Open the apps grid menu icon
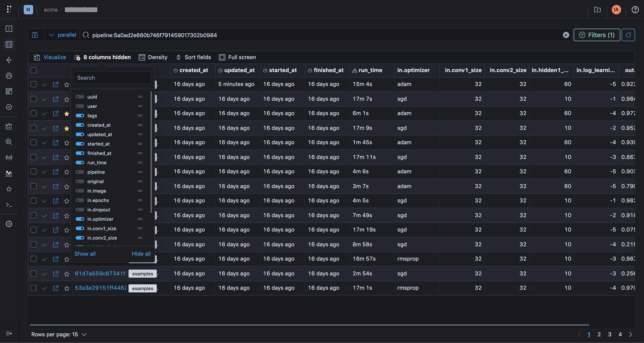Image resolution: width=644 pixels, height=343 pixels. click(9, 9)
